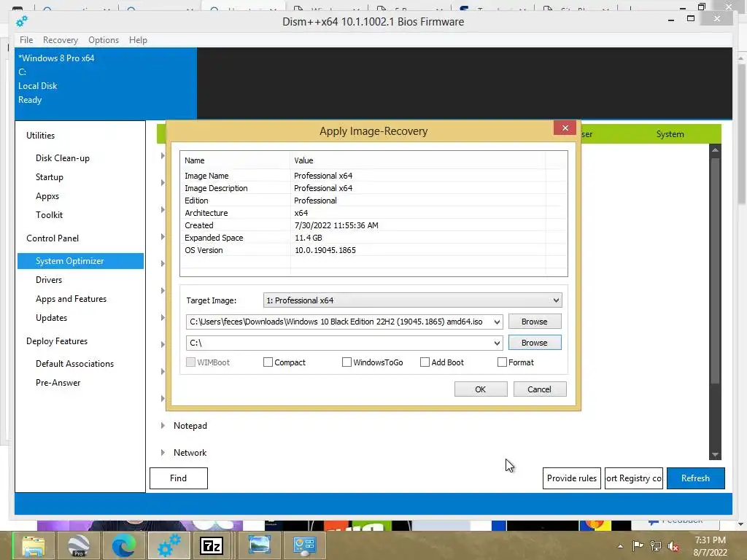Click the Refresh button
Viewport: 747px width, 560px height.
point(695,478)
